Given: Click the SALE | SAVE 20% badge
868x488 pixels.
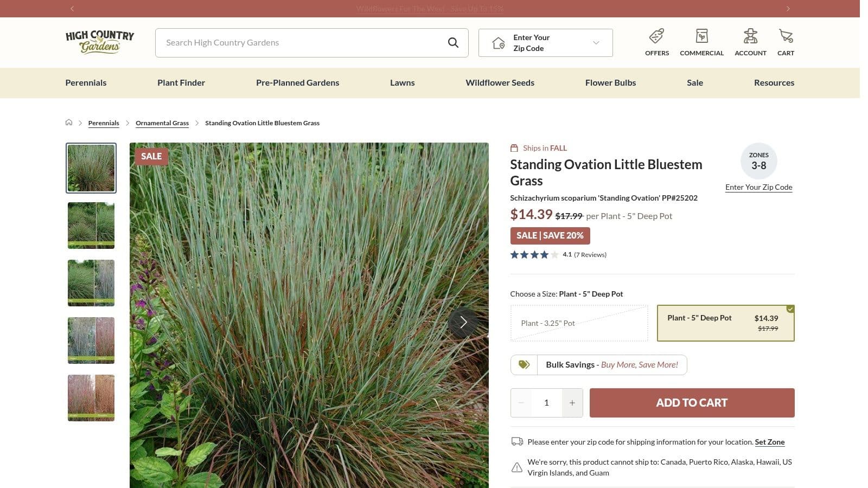Looking at the screenshot, I should [x=550, y=236].
